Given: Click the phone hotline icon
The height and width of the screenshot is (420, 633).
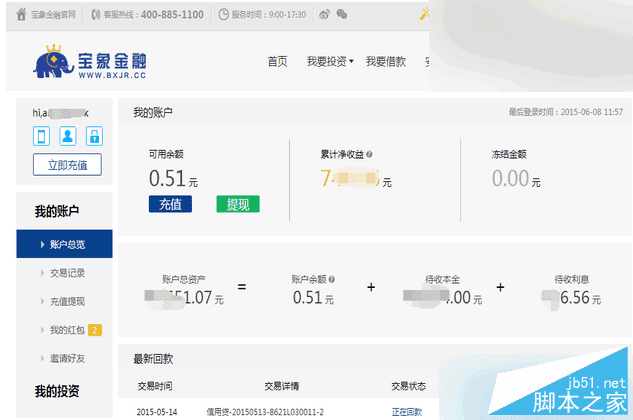Looking at the screenshot, I should click(95, 15).
